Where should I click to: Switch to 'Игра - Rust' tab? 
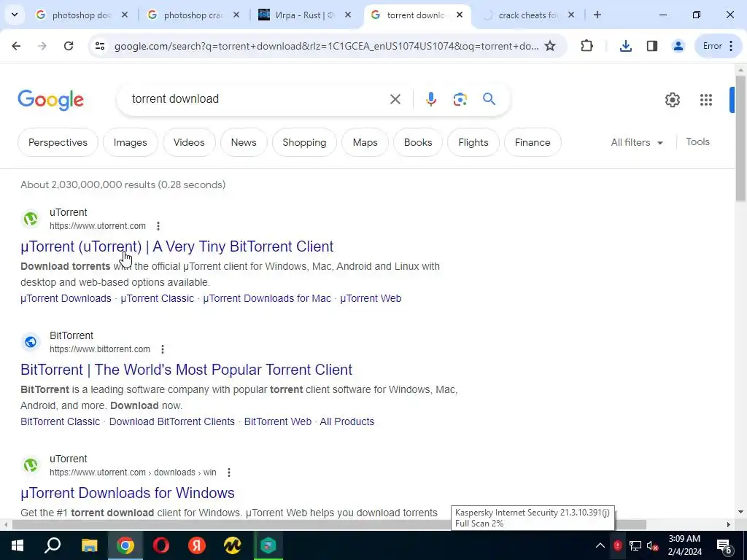click(305, 15)
